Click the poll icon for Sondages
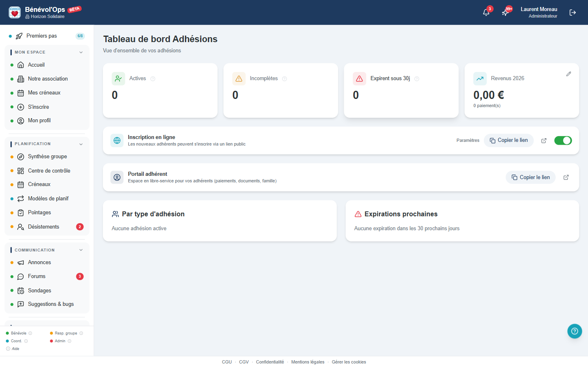 pyautogui.click(x=21, y=291)
